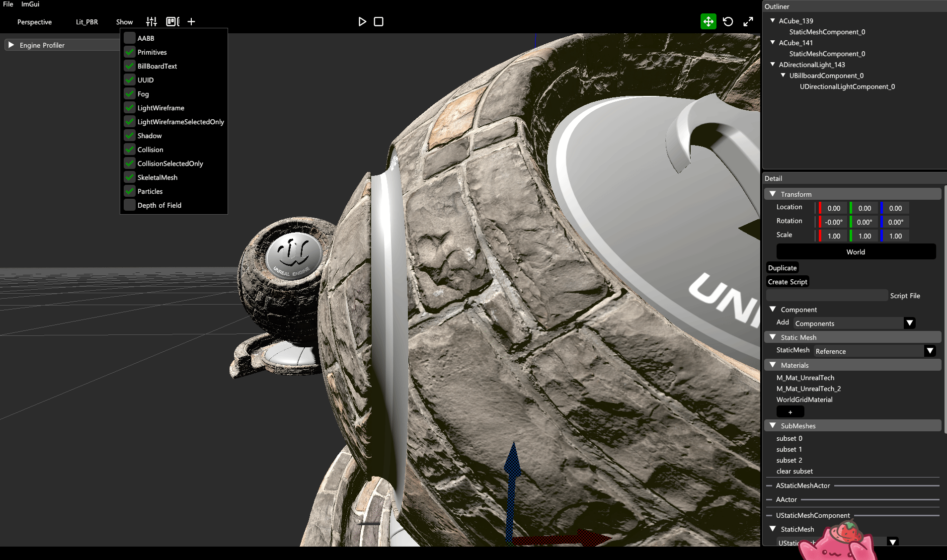Select the scale gizmo tool
Viewport: 947px width, 560px height.
click(x=748, y=21)
